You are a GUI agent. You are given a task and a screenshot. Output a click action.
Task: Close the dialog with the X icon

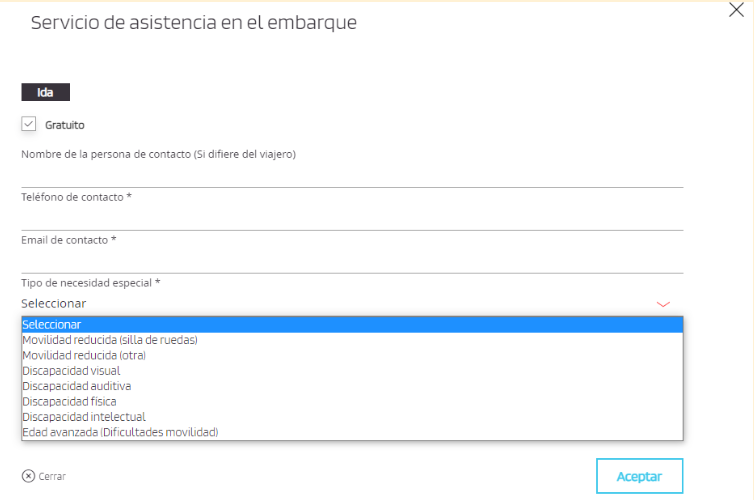pos(737,10)
